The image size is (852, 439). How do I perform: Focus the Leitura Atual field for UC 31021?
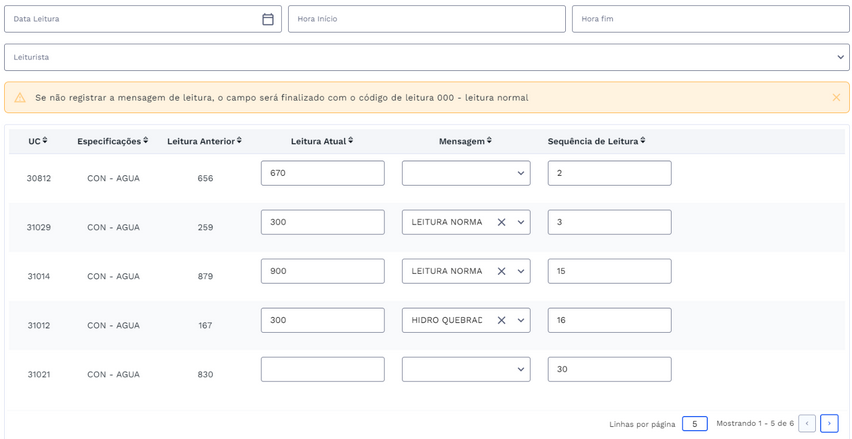pos(322,369)
